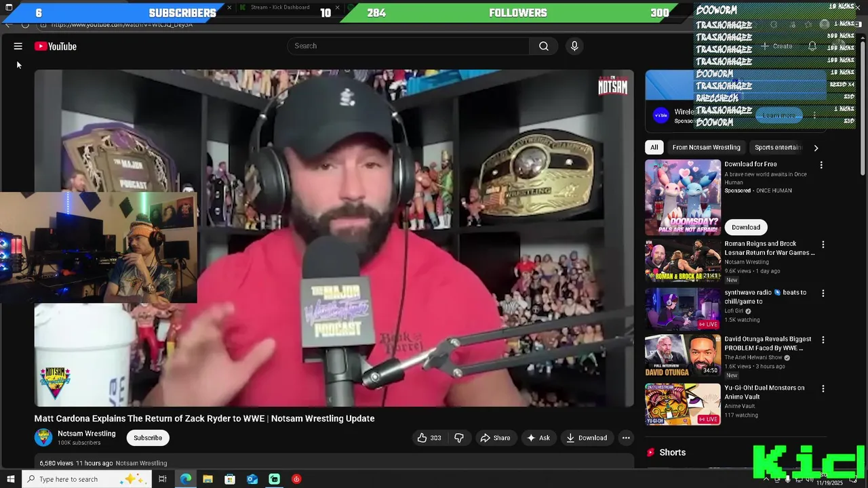This screenshot has width=868, height=488.
Task: Open the Share dialog
Action: [x=495, y=438]
